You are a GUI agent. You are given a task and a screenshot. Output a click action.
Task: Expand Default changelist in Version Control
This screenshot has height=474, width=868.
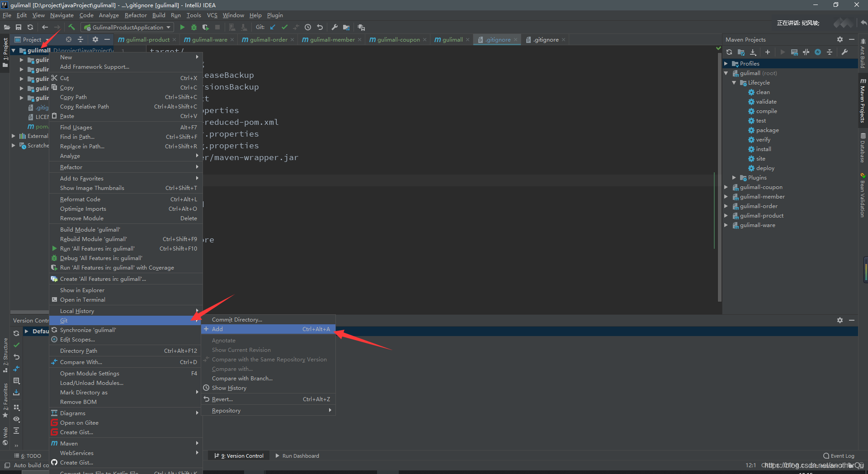26,332
